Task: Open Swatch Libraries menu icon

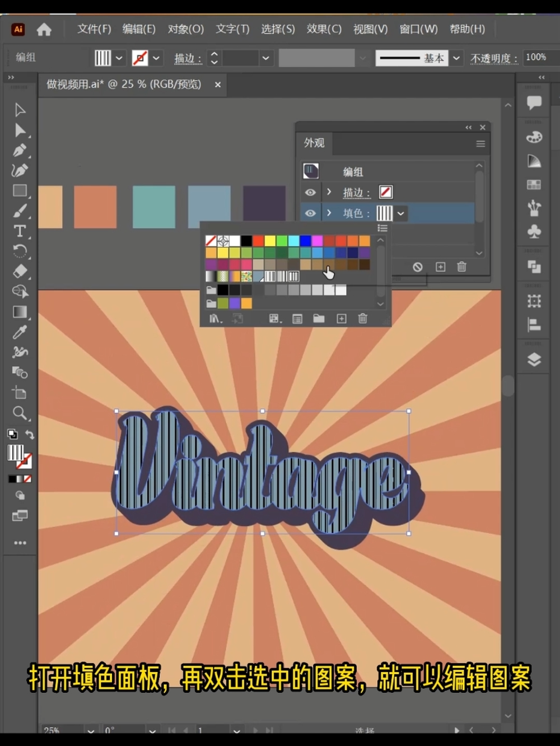Action: pyautogui.click(x=216, y=319)
